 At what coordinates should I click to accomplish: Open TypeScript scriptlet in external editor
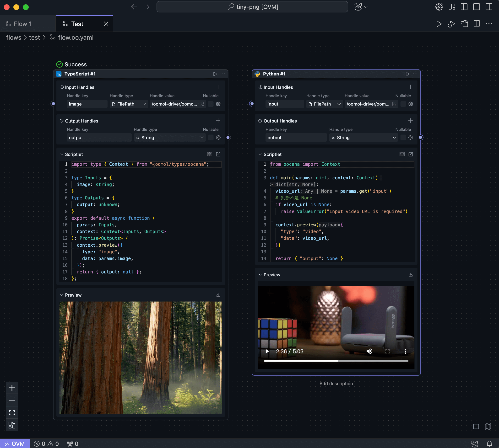(x=218, y=154)
